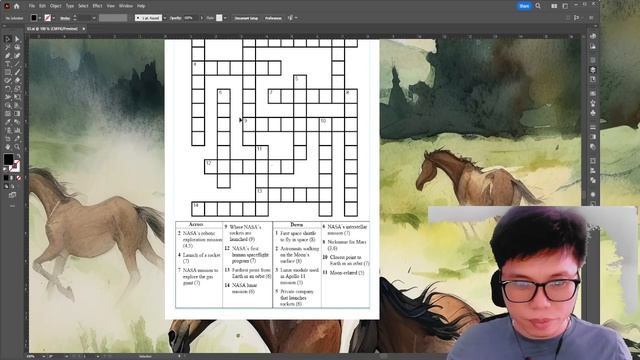Open the Window menu

click(126, 6)
